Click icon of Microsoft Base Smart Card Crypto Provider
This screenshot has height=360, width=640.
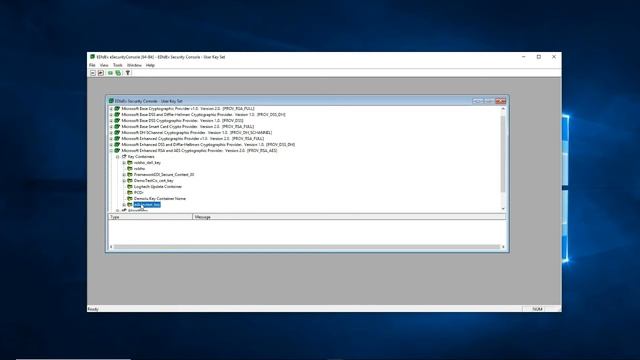(x=117, y=127)
